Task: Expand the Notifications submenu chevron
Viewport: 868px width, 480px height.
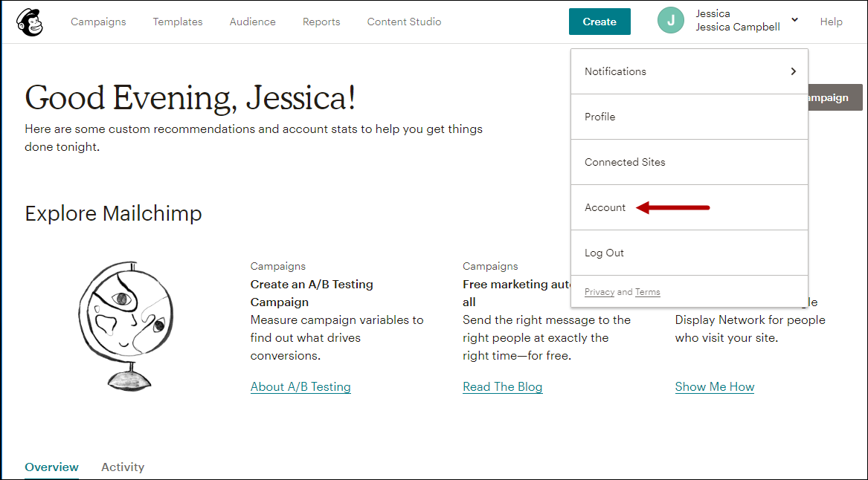Action: click(x=794, y=71)
